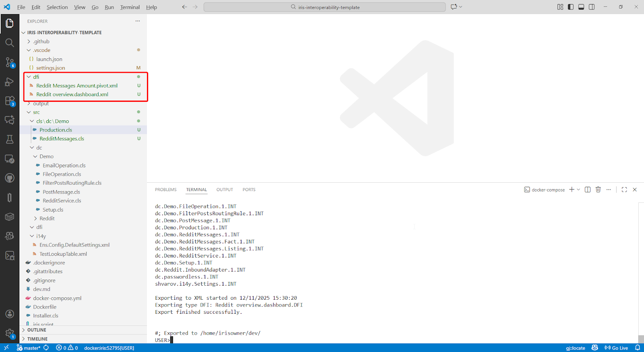Split the terminal panel
644x352 pixels.
tap(588, 189)
